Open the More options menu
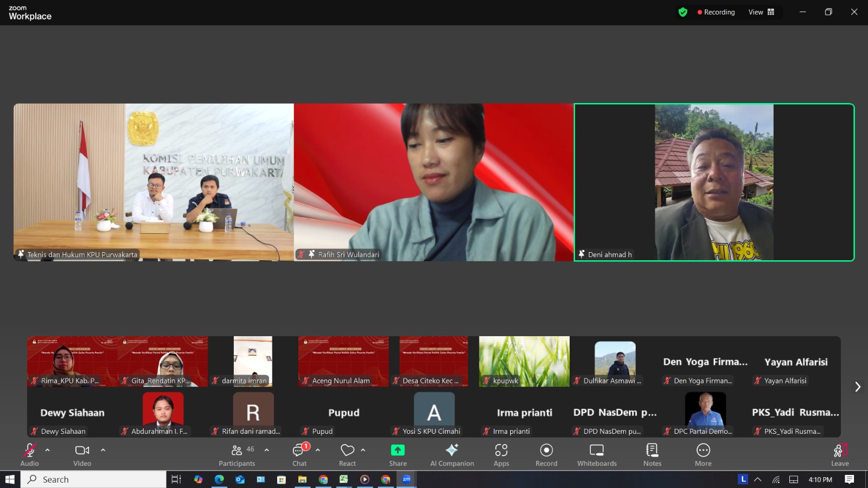This screenshot has height=488, width=868. click(703, 454)
